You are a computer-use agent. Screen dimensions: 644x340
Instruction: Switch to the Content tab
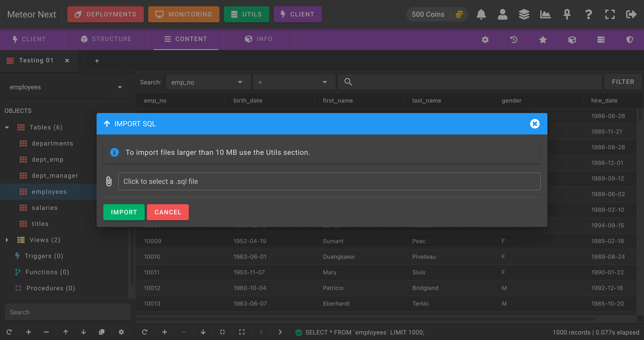point(186,39)
